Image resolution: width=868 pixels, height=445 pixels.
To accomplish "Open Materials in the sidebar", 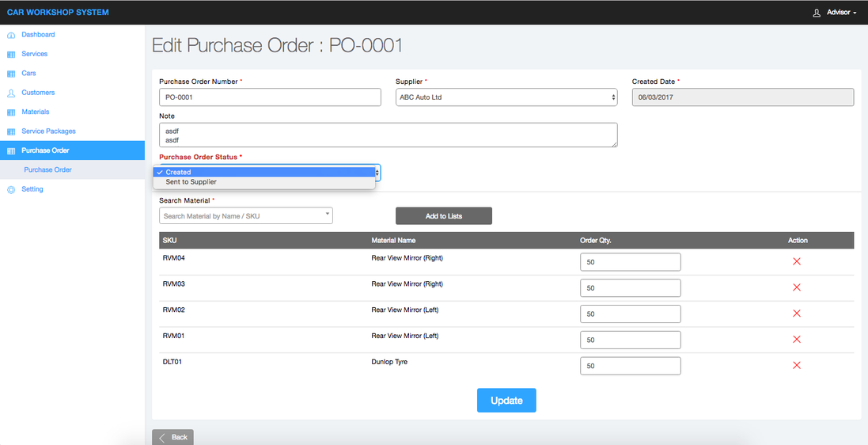I will click(36, 112).
